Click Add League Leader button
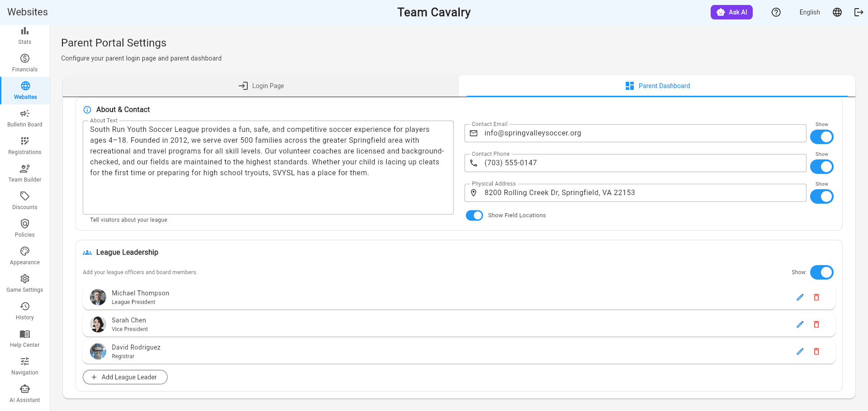Screen dimensions: 868x411 [x=125, y=377]
